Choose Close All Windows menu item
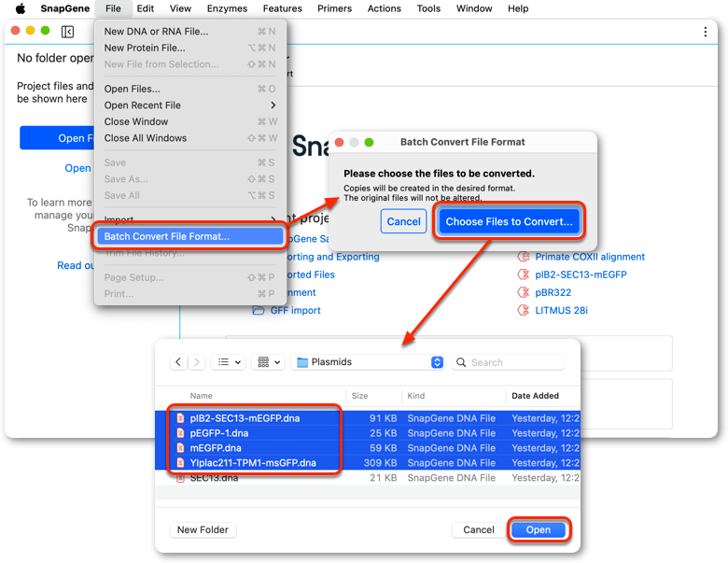The height and width of the screenshot is (563, 728). pos(189,138)
